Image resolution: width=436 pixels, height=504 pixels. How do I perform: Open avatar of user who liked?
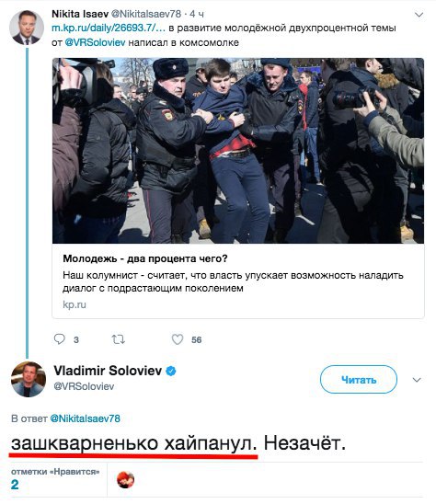point(125,479)
